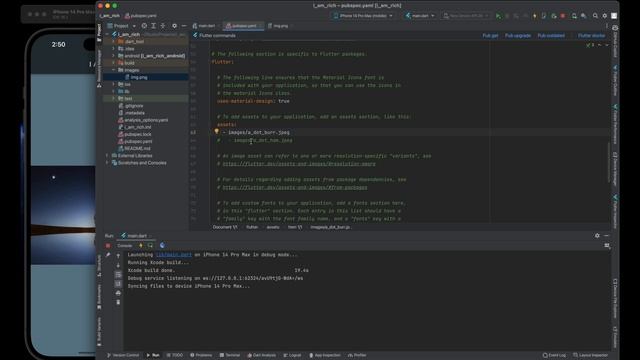This screenshot has height=360, width=640.
Task: Expand the build folder in project tree
Action: pos(113,63)
